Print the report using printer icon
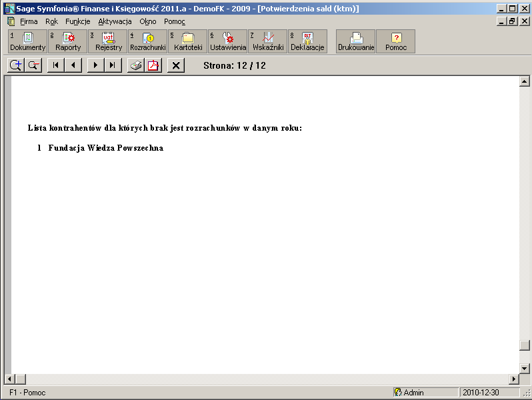Viewport: 532px width, 400px height. (x=136, y=65)
